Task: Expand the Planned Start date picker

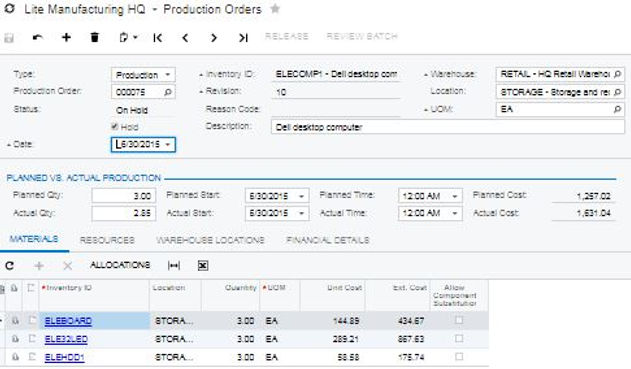Action: coord(301,196)
